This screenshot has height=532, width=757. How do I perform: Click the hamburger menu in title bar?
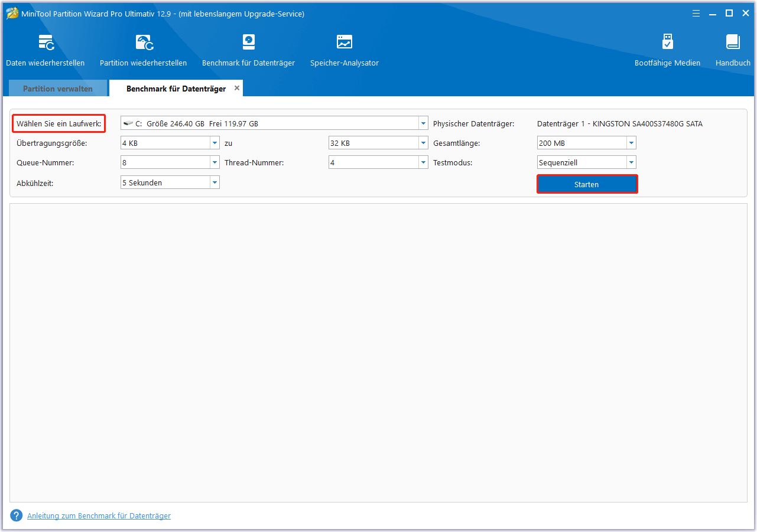tap(696, 13)
